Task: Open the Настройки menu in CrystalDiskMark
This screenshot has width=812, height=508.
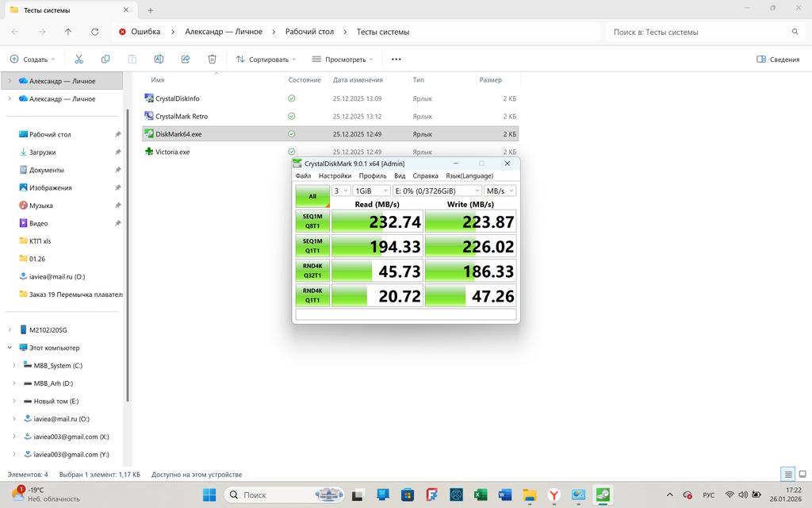Action: (x=335, y=175)
